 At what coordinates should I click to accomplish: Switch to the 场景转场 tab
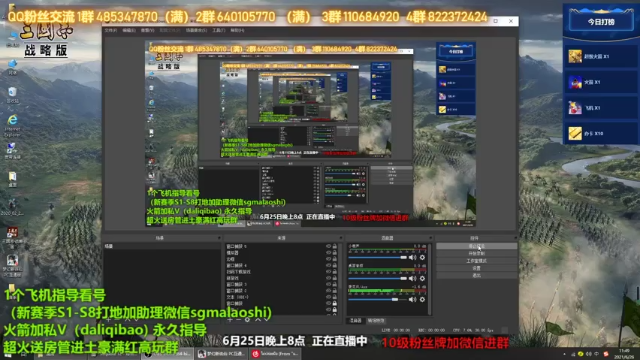click(376, 321)
